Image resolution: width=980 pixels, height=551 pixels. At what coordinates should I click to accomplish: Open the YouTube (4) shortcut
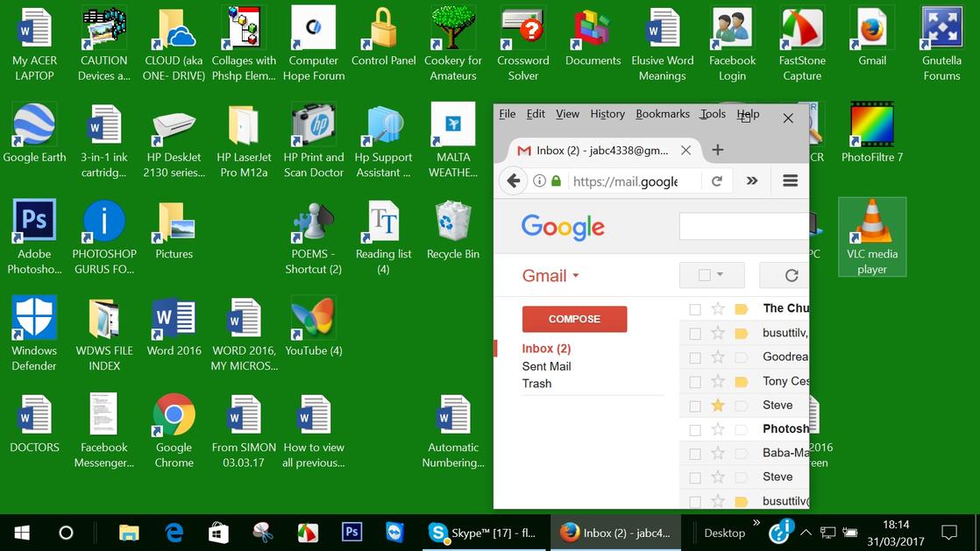[x=313, y=327]
